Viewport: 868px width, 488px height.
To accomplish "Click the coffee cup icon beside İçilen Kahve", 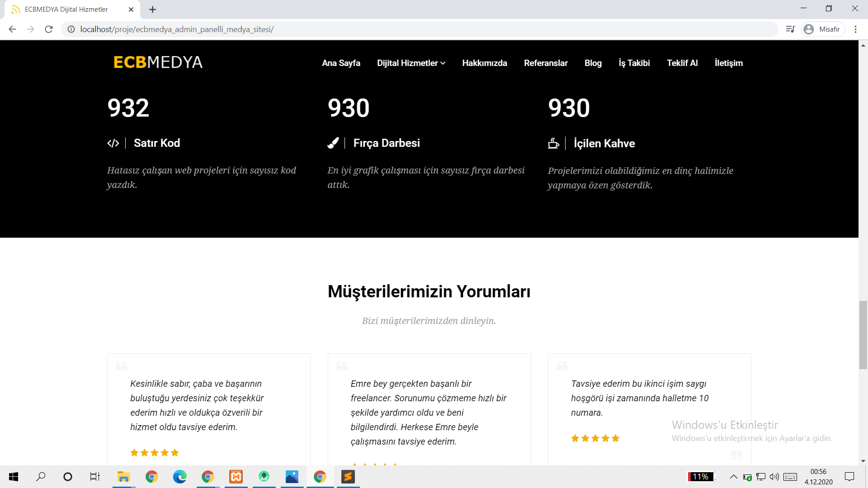I will (553, 143).
